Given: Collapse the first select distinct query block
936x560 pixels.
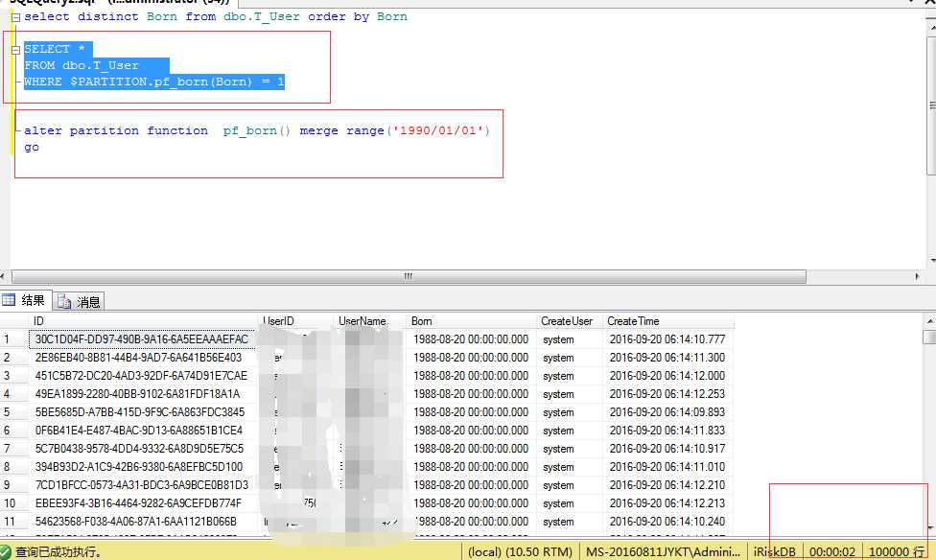Looking at the screenshot, I should 16,17.
